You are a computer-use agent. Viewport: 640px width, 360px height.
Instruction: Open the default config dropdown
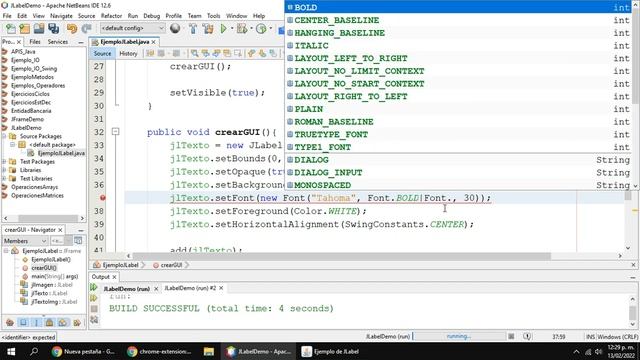coord(132,28)
